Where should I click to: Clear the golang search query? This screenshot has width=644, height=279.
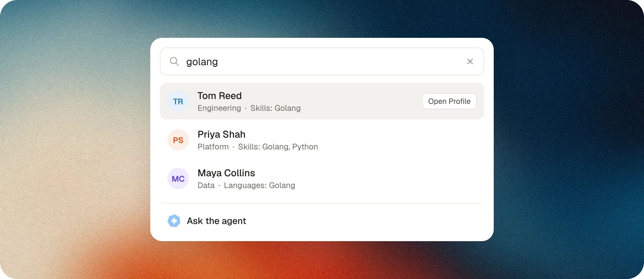(470, 61)
